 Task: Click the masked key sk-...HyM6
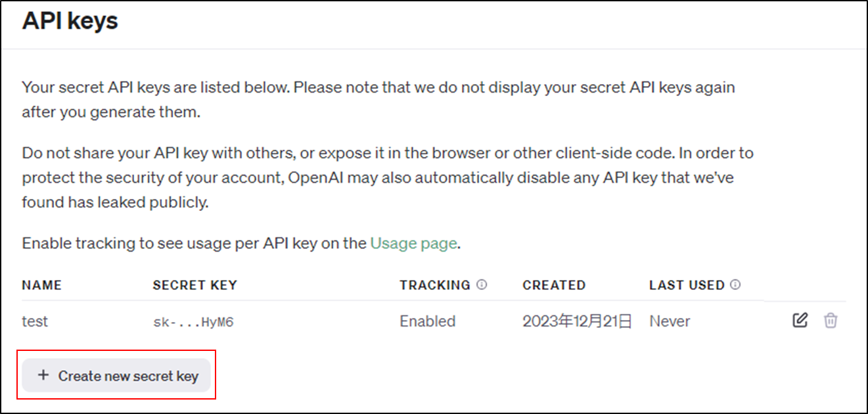point(193,322)
